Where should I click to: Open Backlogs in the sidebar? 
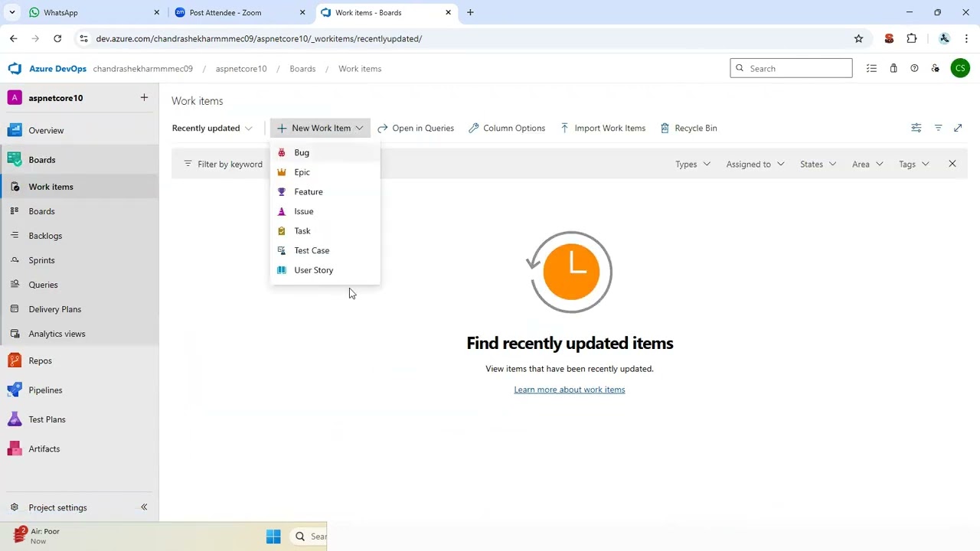pos(80,236)
